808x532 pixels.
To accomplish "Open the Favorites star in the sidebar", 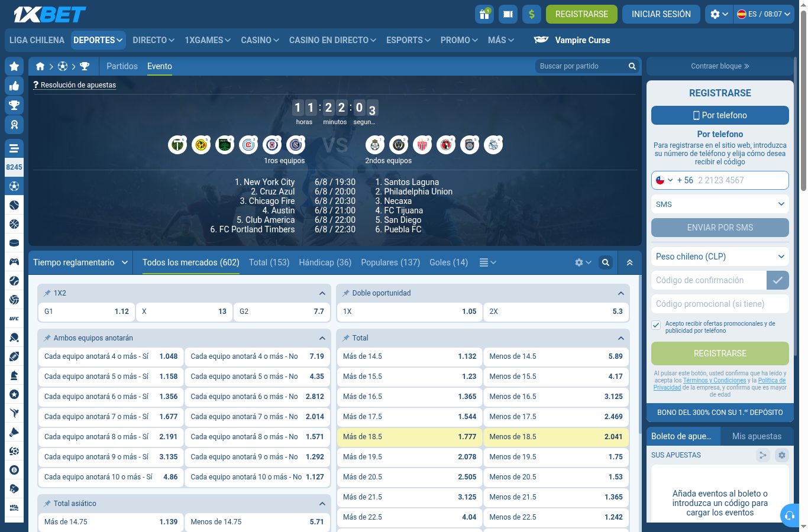I will pos(14,67).
